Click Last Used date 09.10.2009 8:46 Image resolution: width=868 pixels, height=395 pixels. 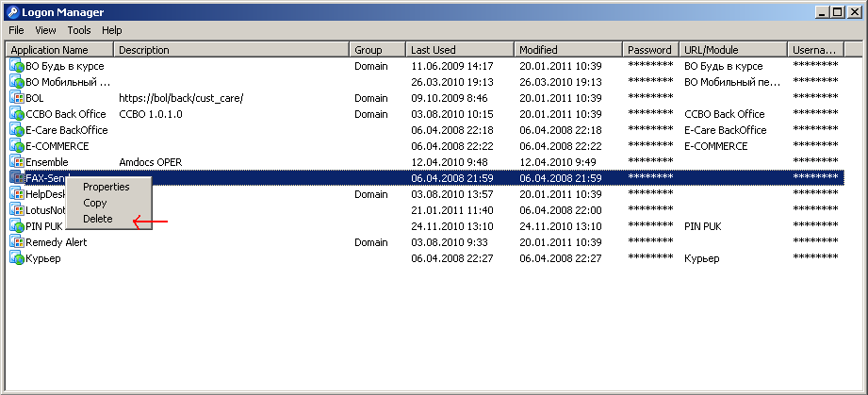450,98
